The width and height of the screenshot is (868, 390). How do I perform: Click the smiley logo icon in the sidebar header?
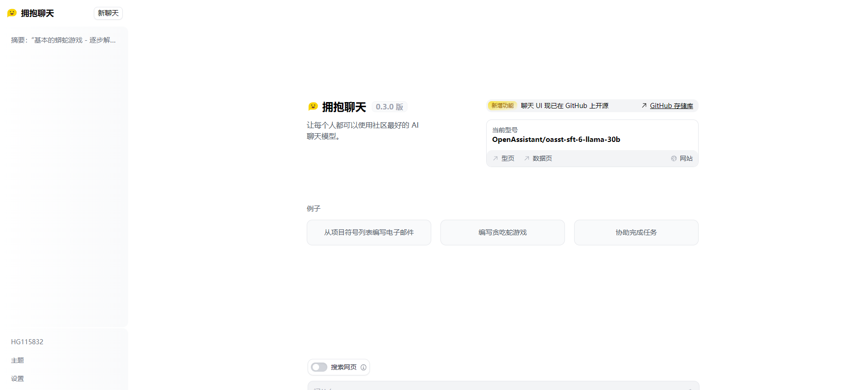[x=12, y=13]
